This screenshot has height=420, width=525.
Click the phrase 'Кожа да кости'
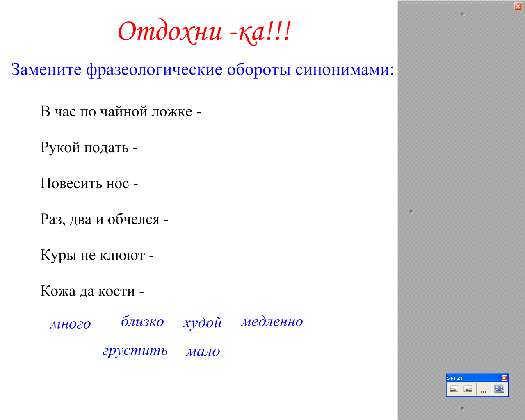88,291
